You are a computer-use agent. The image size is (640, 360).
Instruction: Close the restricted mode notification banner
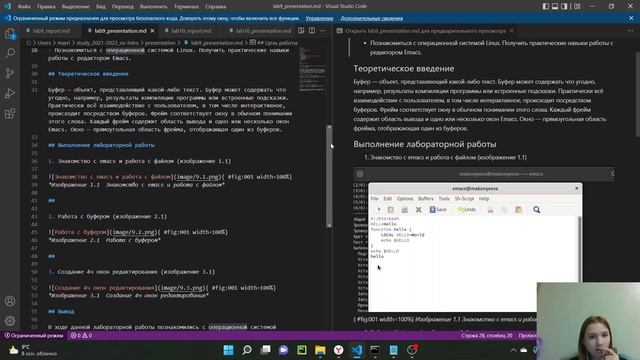[x=631, y=18]
